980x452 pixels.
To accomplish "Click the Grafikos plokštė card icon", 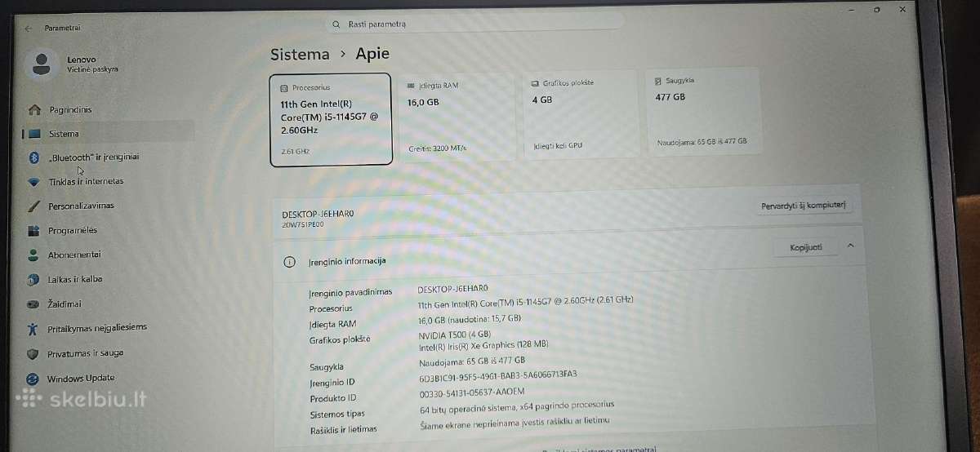I will click(535, 83).
